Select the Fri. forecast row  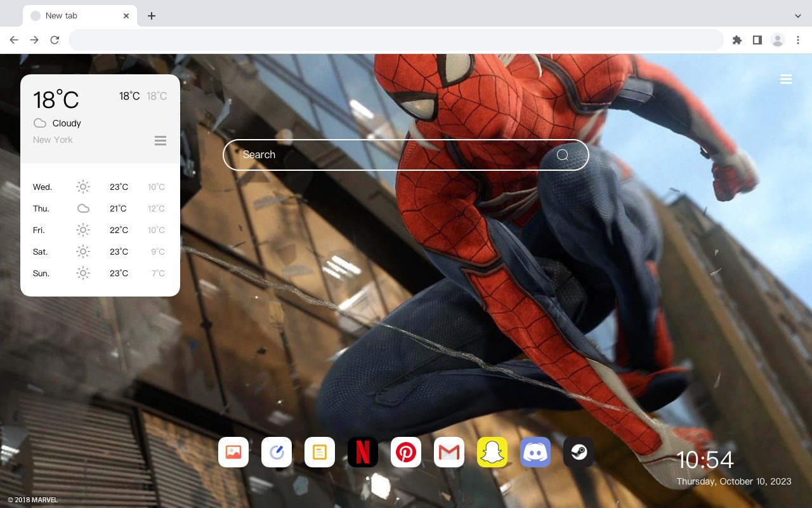(x=100, y=230)
